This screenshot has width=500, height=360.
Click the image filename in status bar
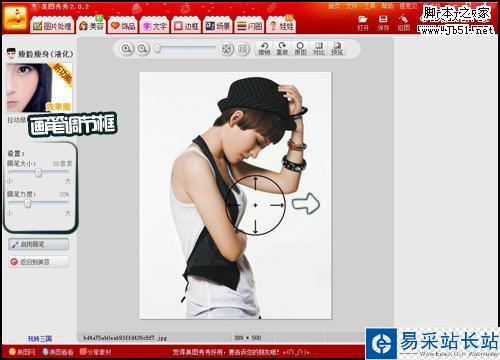(125, 338)
